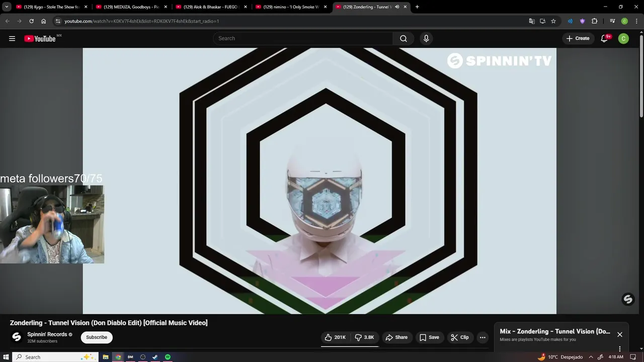Open the weather widget 10°C Despejado
The width and height of the screenshot is (644, 362).
560,357
